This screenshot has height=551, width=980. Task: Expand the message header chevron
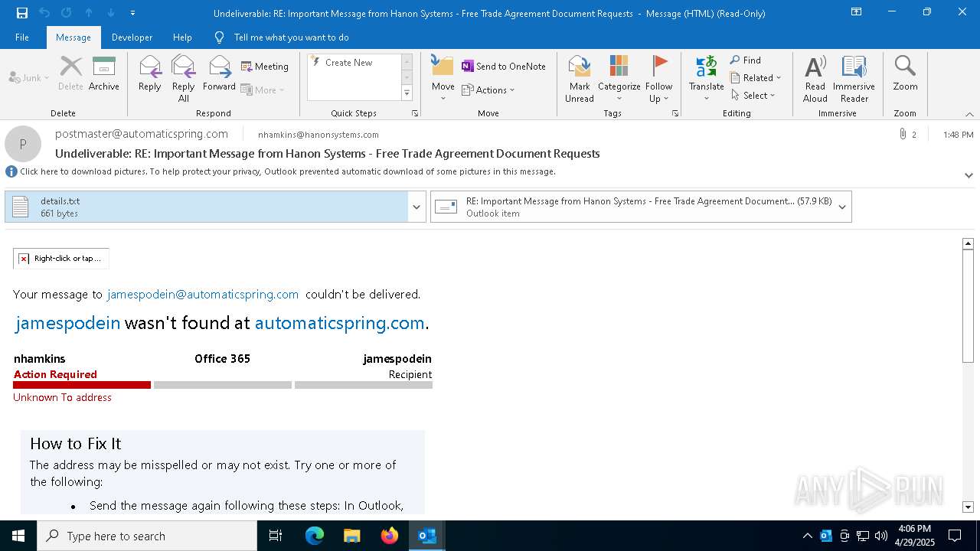969,175
